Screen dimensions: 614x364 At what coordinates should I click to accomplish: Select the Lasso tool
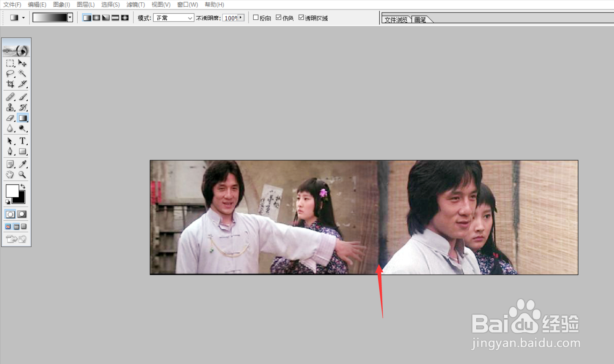click(x=10, y=73)
